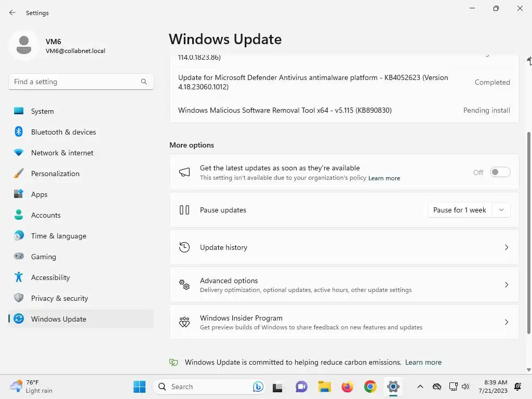The image size is (532, 399).
Task: Open the Pause for 1 week dropdown arrow
Action: click(501, 210)
